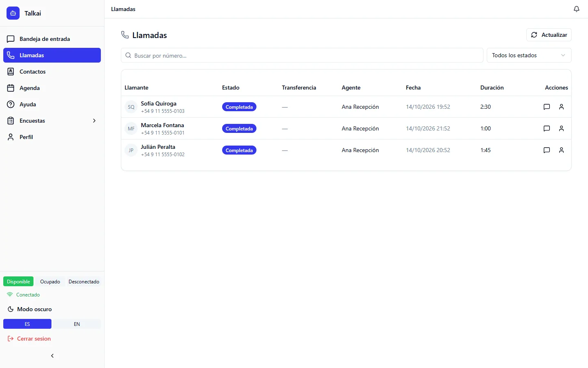Click the duration 2:30
Screen dimensions: 588x368
click(486, 107)
